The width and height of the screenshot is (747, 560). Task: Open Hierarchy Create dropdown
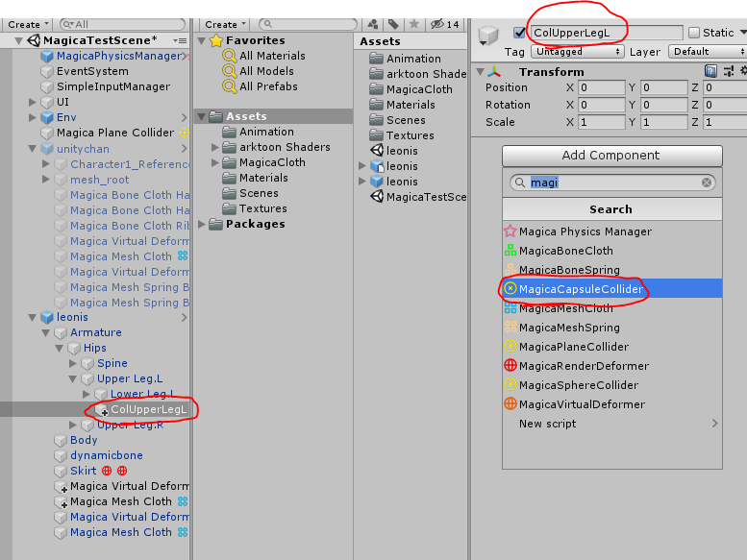click(28, 24)
